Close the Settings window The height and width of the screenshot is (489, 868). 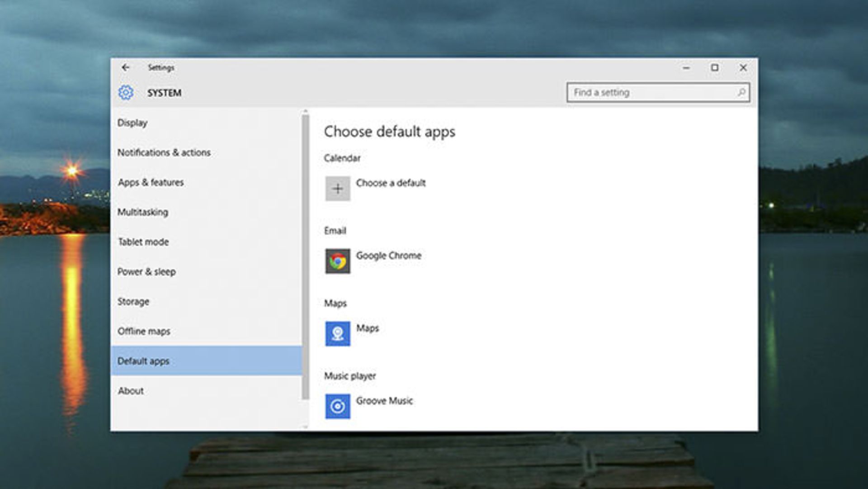tap(743, 67)
